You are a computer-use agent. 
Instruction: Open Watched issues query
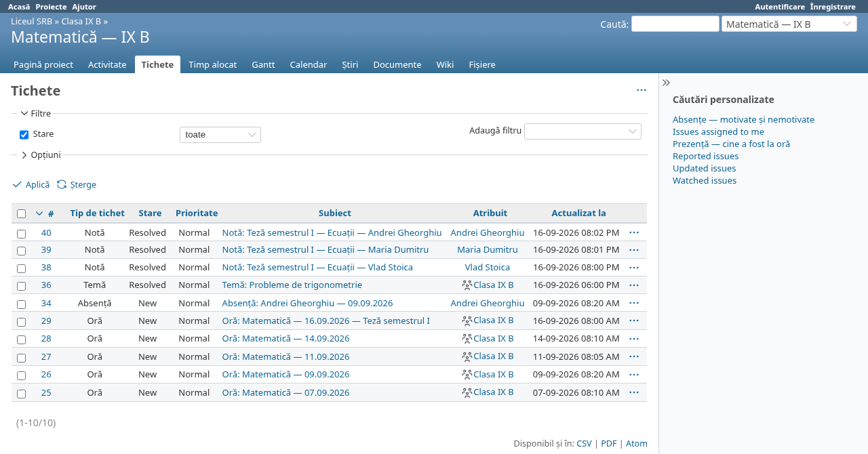[x=705, y=181]
